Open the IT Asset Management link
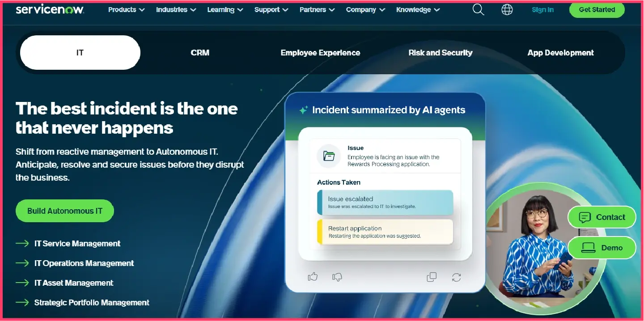This screenshot has width=644, height=321. coord(74,283)
